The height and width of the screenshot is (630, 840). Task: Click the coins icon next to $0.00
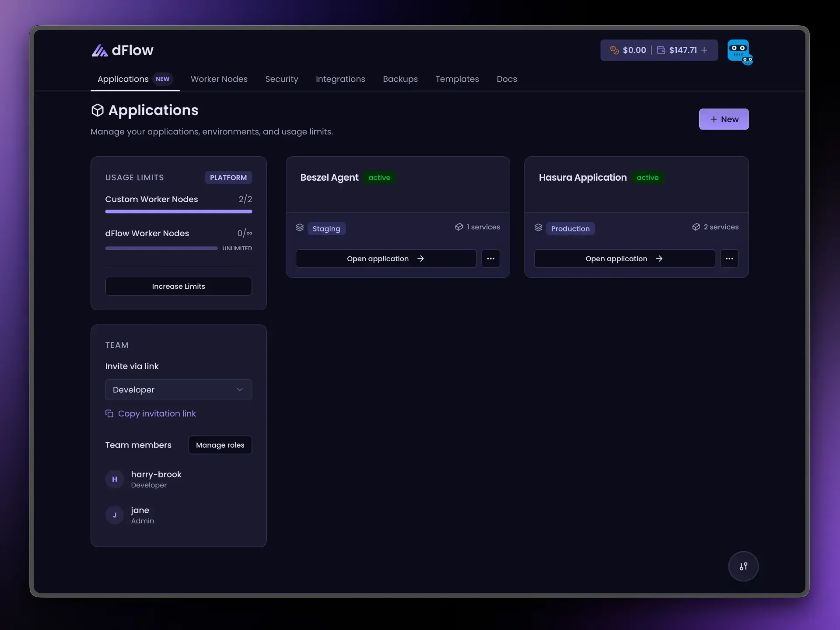click(x=614, y=50)
